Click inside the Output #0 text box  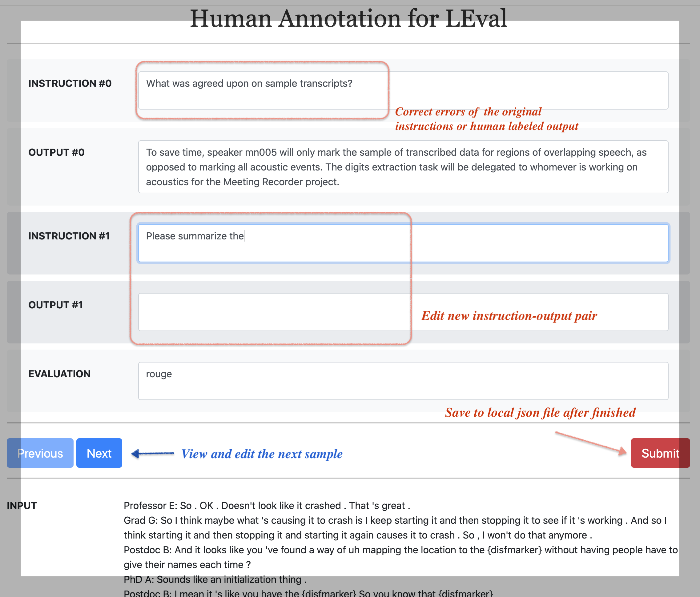point(403,167)
